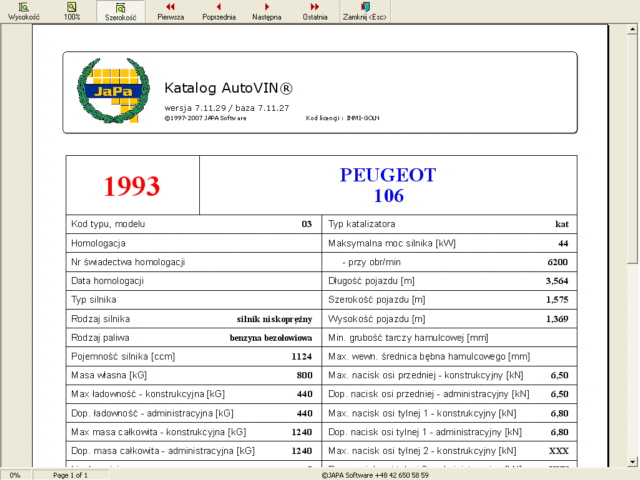Click the Katalog AutoVIN title text
The image size is (640, 480).
tap(228, 88)
